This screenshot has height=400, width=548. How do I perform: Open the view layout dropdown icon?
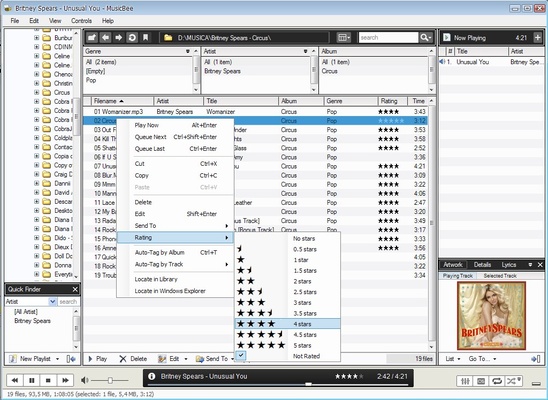(344, 37)
